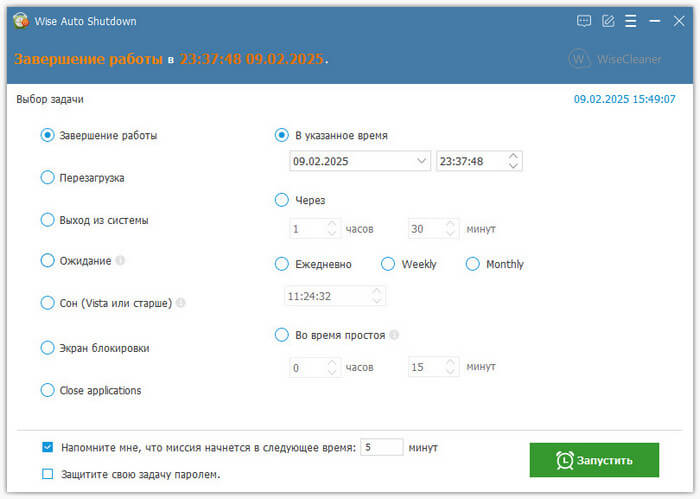Viewport: 700px width, 499px height.
Task: Select the Перезагрузка radio option
Action: click(x=47, y=177)
